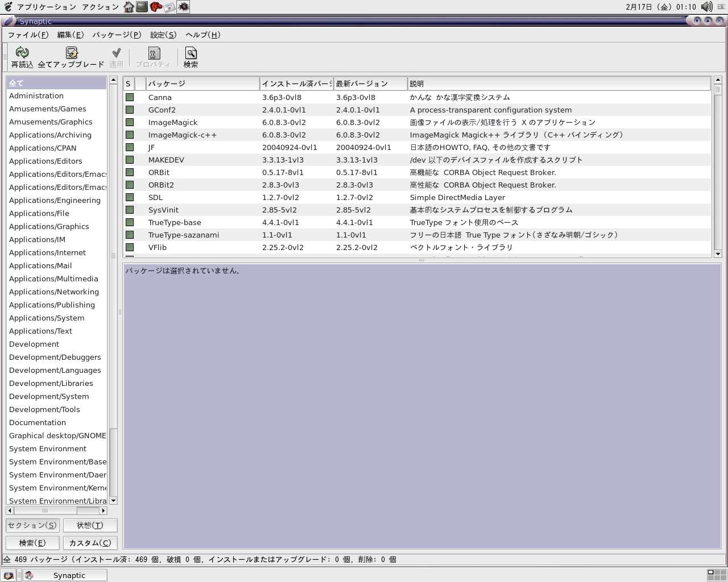Open the mail client panel icon
The width and height of the screenshot is (728, 582).
(169, 7)
